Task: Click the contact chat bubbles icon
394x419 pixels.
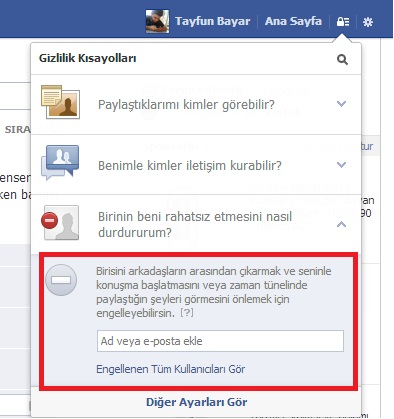Action: pyautogui.click(x=60, y=163)
